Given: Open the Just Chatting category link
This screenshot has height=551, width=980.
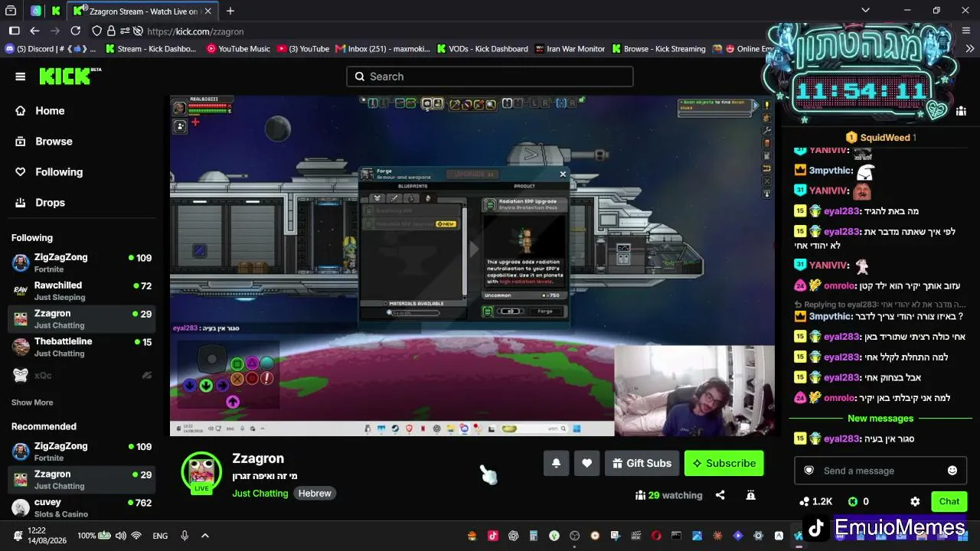Looking at the screenshot, I should tap(260, 494).
